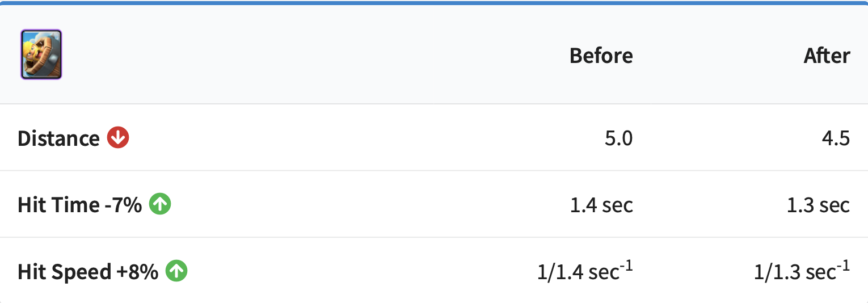This screenshot has width=868, height=303.
Task: Click the 1.4 sec Before hit time
Action: pyautogui.click(x=601, y=205)
